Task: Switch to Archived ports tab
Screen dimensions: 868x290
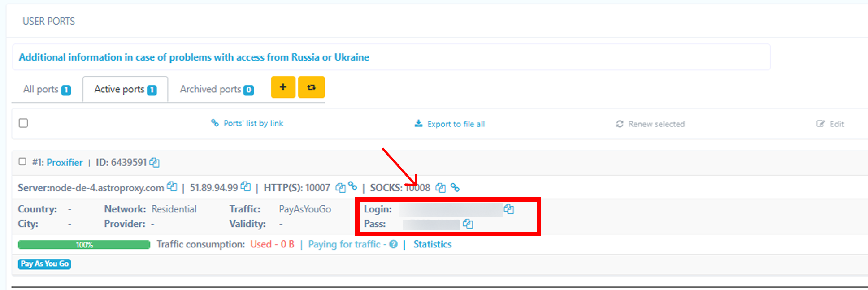Action: coord(217,89)
